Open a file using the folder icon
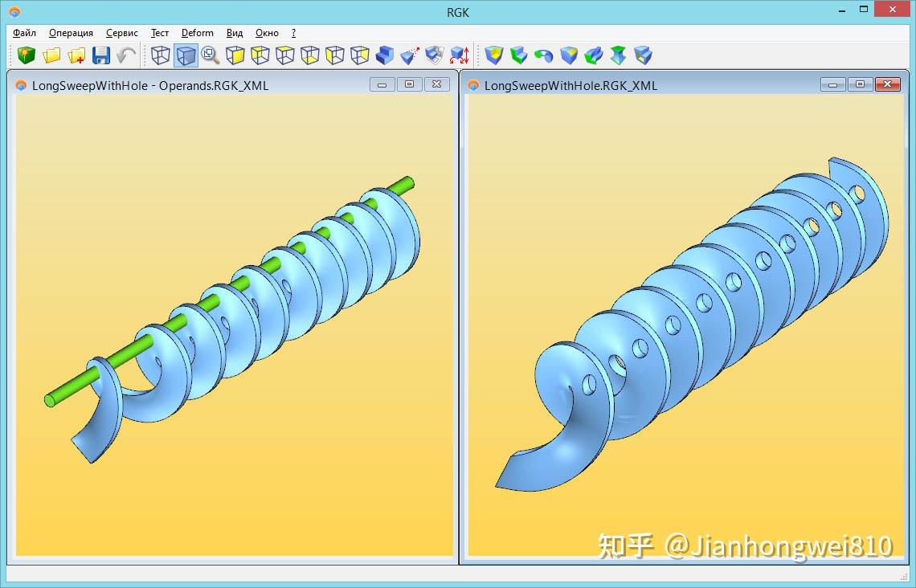Image resolution: width=916 pixels, height=588 pixels. click(51, 55)
